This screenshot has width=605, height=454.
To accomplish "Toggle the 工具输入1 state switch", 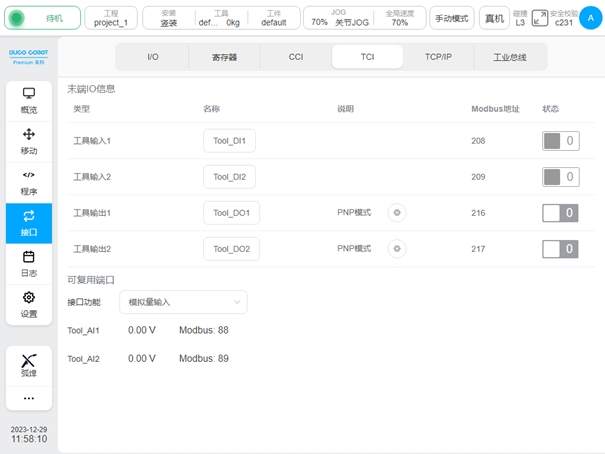I will (559, 141).
